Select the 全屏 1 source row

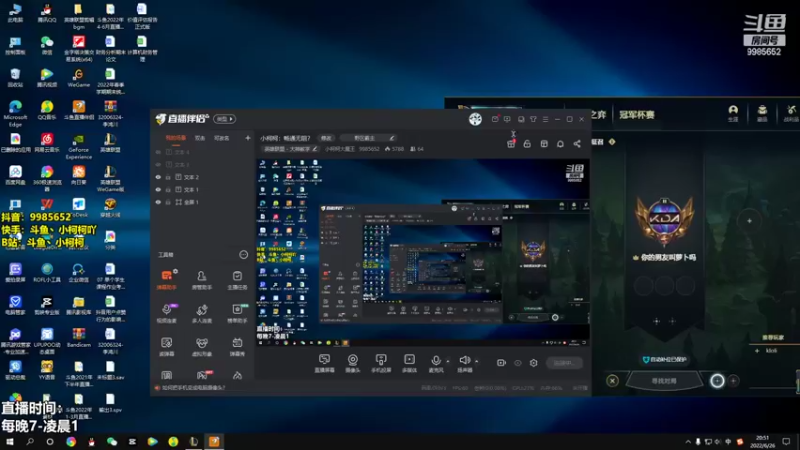coord(202,202)
